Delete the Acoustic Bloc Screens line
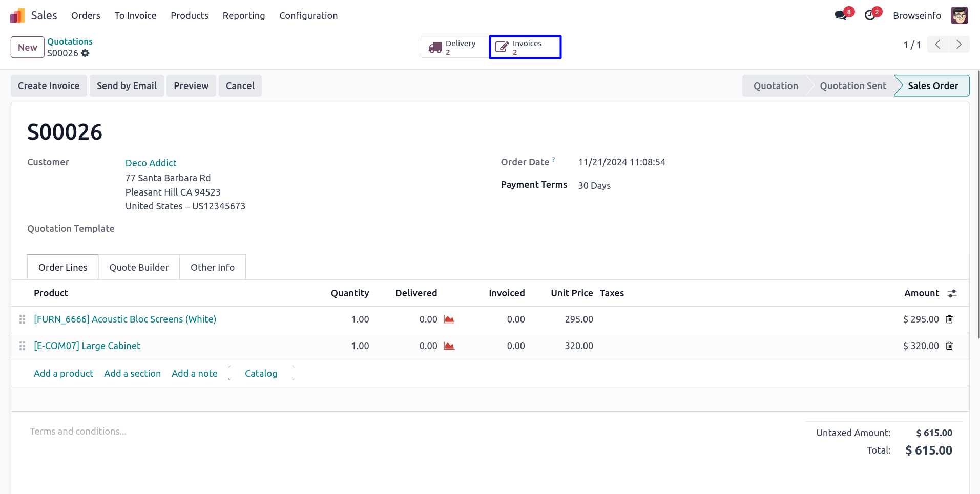 click(x=949, y=319)
